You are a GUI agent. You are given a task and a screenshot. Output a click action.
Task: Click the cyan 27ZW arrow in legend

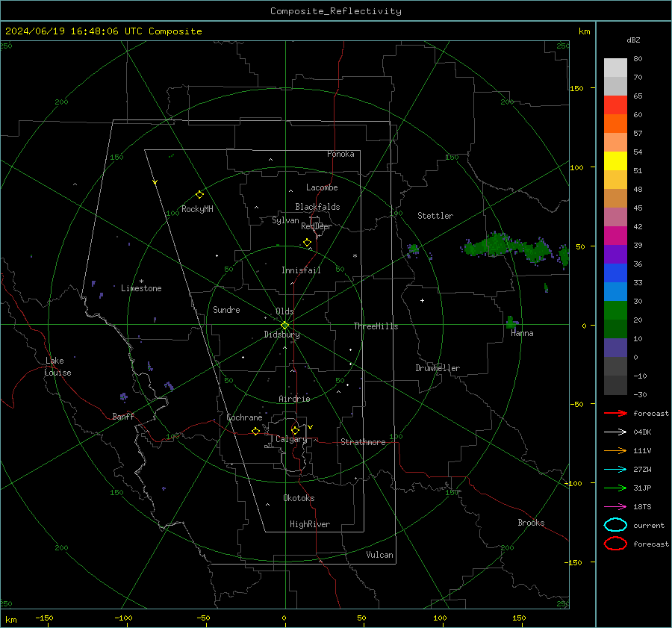coord(615,470)
